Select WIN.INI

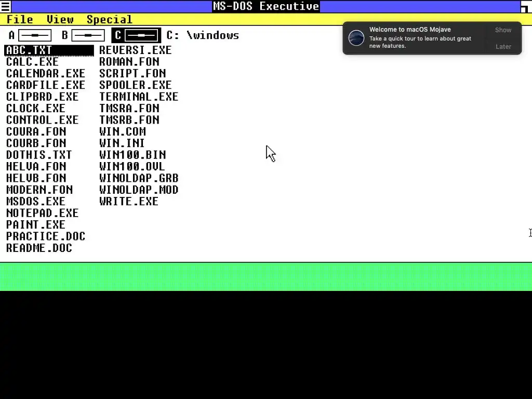tap(122, 143)
